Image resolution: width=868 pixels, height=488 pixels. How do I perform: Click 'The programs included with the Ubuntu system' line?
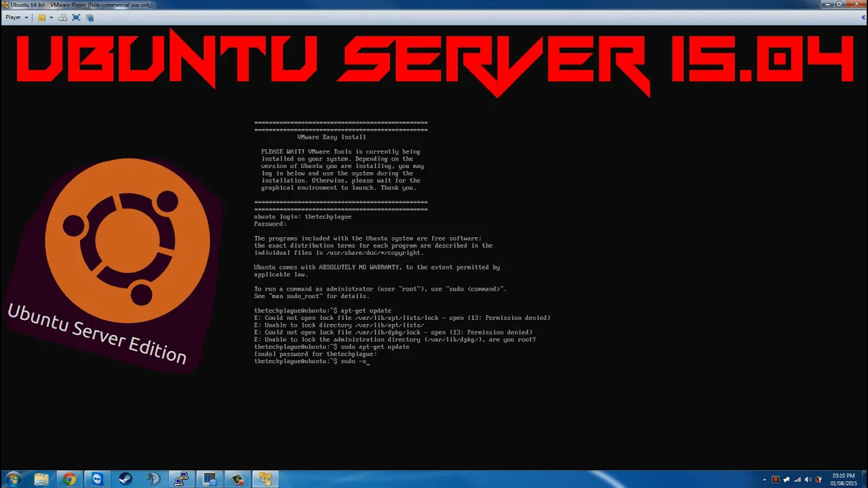pos(368,239)
